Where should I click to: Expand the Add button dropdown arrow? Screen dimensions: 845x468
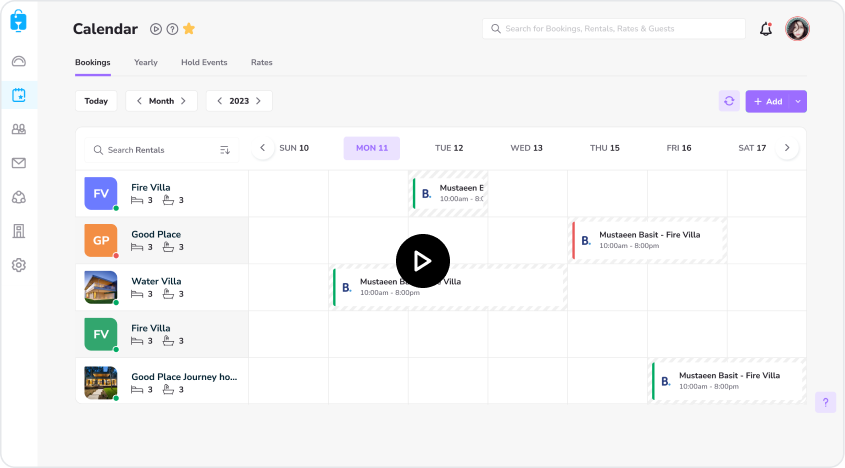[797, 101]
